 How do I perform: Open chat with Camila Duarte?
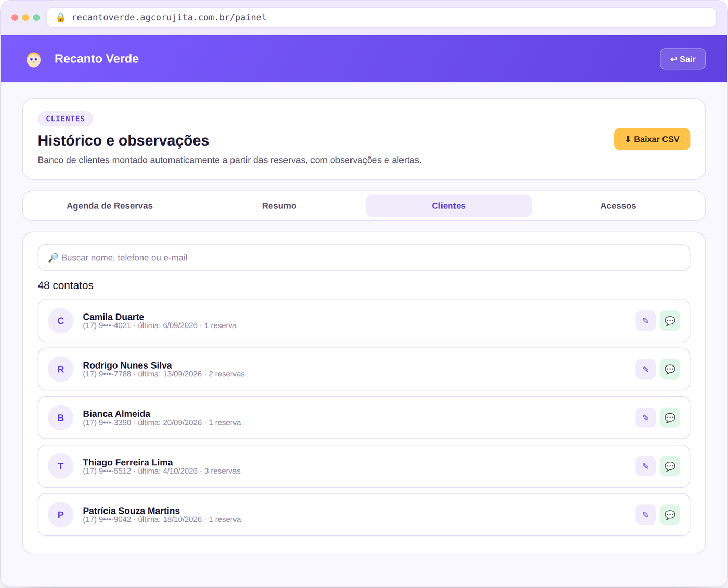point(670,321)
